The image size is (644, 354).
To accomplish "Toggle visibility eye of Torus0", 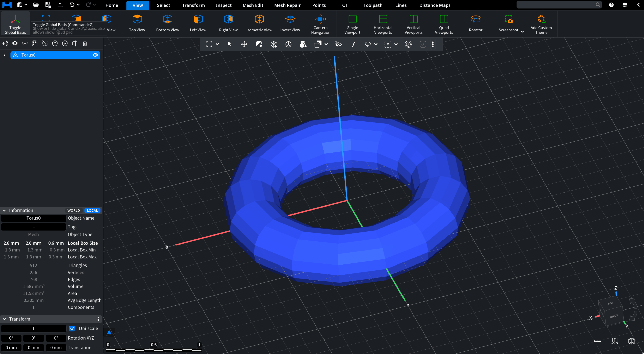I will pos(95,55).
